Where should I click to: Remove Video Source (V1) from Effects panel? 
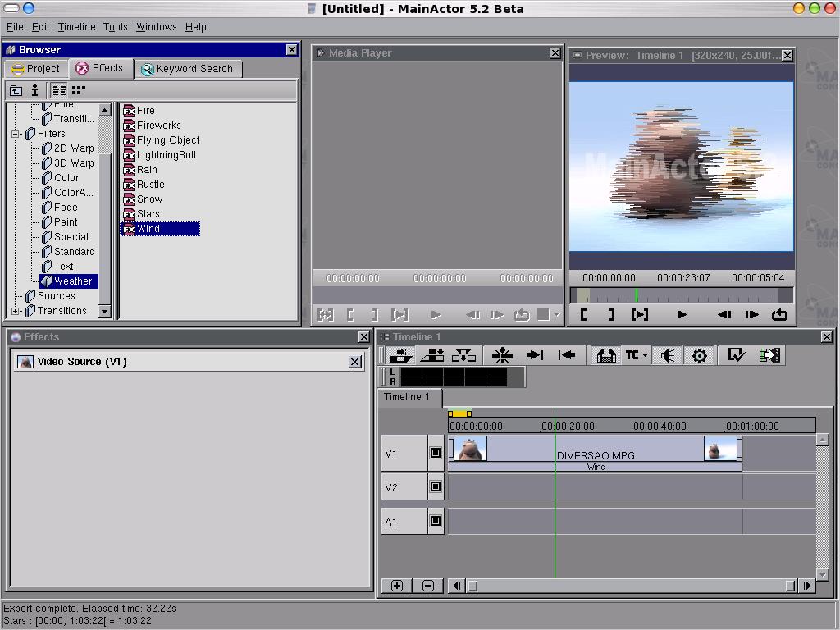(x=355, y=362)
